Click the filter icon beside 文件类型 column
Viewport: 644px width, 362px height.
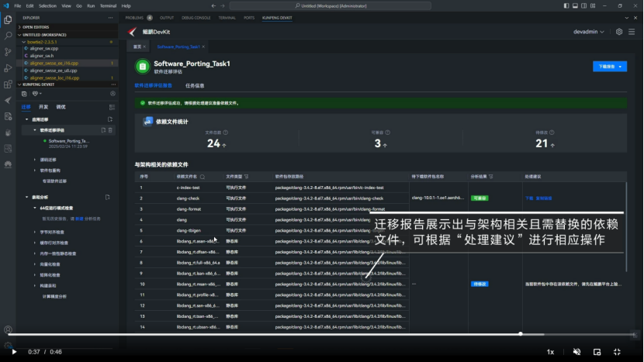247,177
